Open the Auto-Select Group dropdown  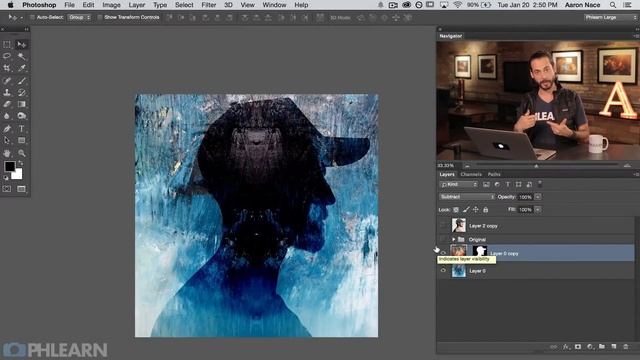79,18
